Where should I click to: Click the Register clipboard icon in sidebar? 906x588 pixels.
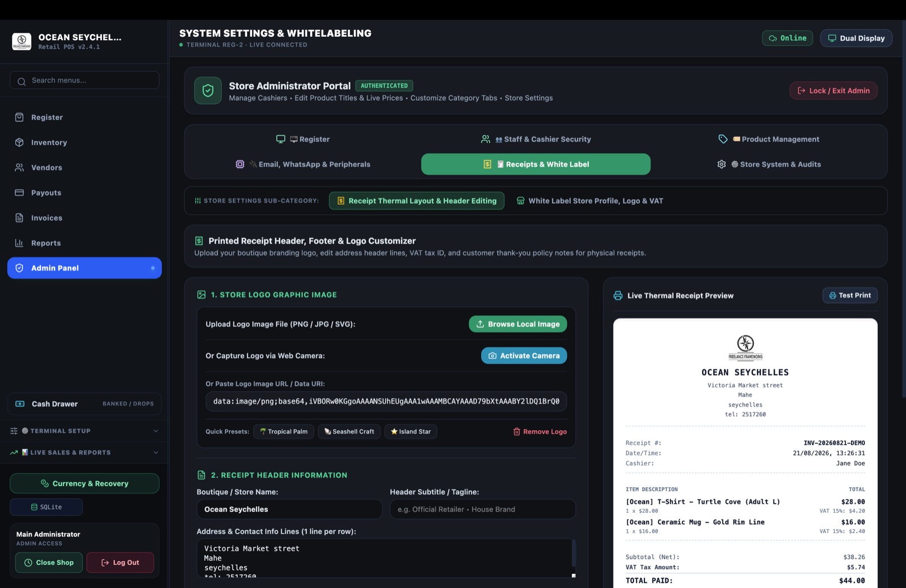[19, 117]
